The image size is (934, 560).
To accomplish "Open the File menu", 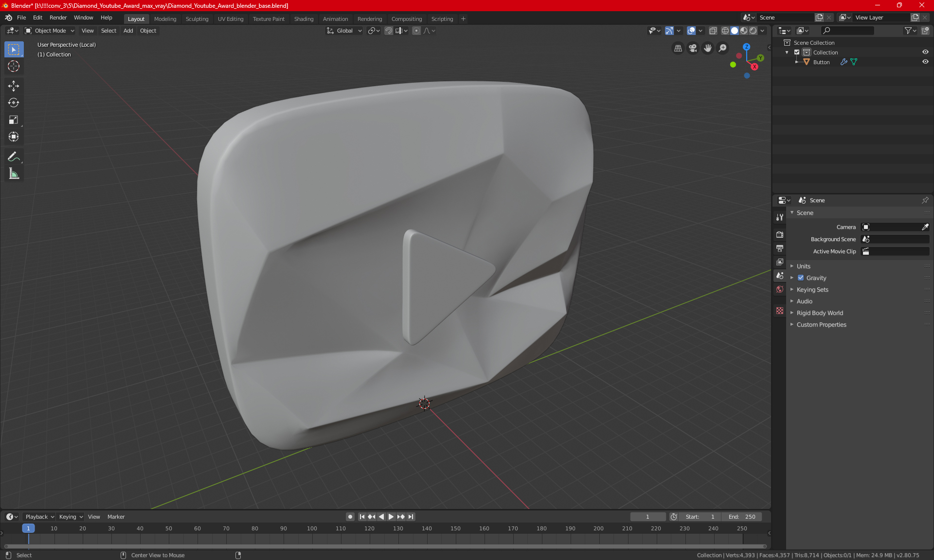I will point(21,17).
